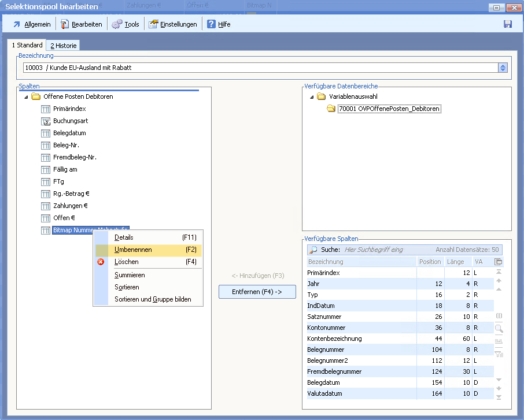Collapse the Offene Posten Debitoren tree node
The height and width of the screenshot is (420, 524).
coord(26,97)
